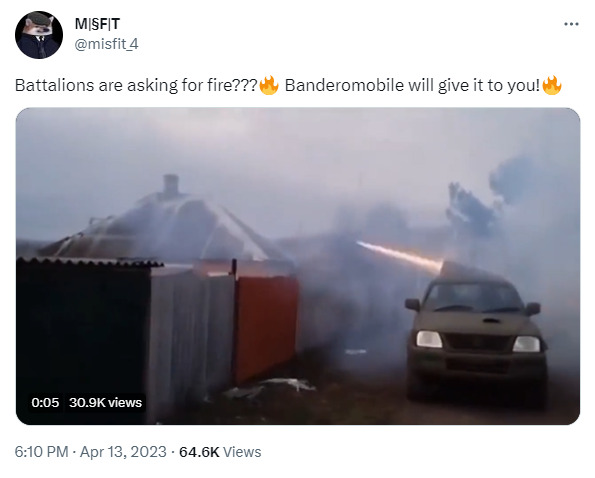Click the 0:05 video duration badge
Viewport: 595px width, 478px height.
(x=45, y=403)
